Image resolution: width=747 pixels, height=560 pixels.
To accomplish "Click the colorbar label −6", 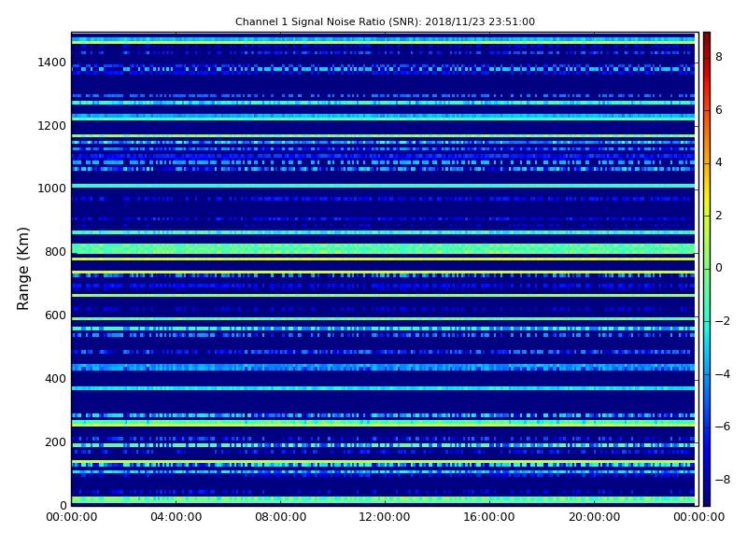I will pyautogui.click(x=722, y=427).
